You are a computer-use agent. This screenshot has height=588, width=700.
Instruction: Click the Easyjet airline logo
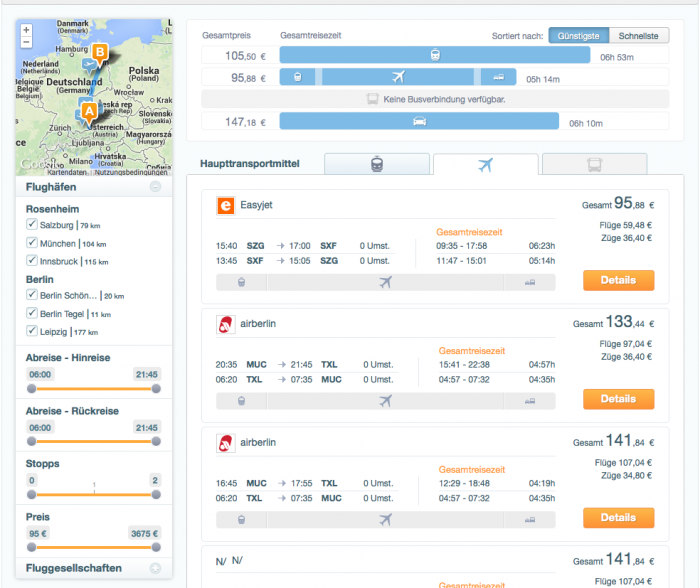[x=225, y=205]
